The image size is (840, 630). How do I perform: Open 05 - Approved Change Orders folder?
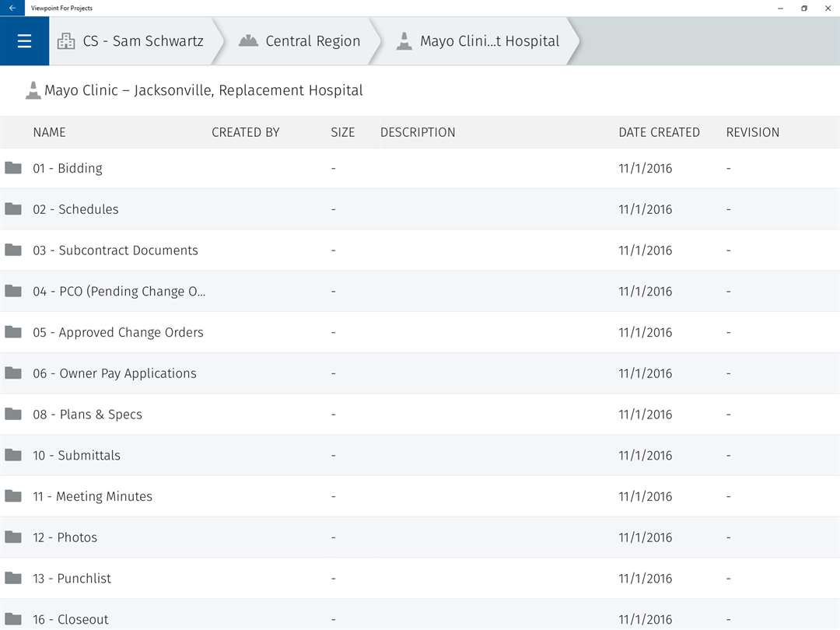tap(118, 332)
